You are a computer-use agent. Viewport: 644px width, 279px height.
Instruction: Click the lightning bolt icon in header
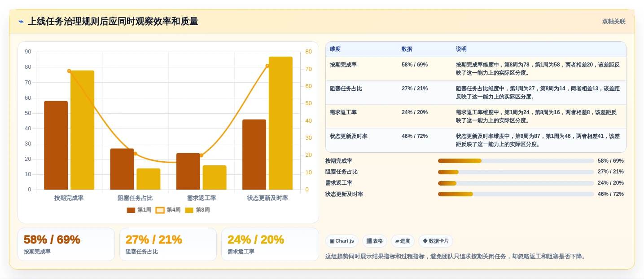coord(21,22)
